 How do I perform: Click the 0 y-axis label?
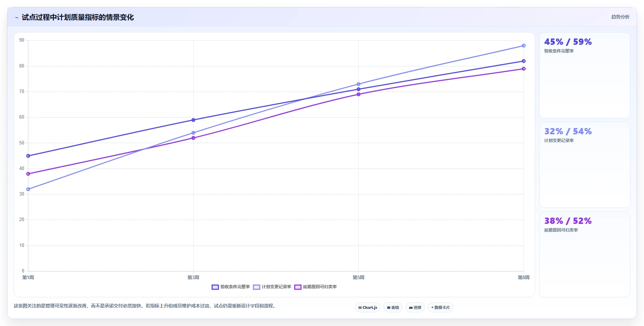pyautogui.click(x=23, y=271)
